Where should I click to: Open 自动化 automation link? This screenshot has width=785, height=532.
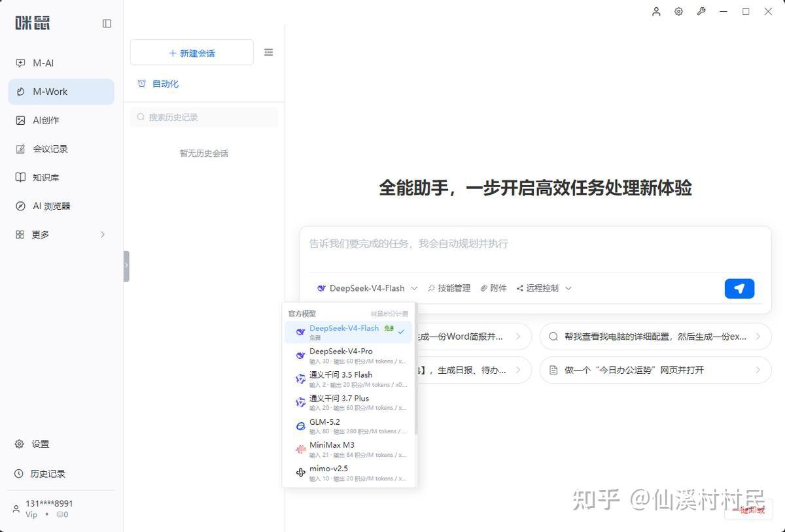pyautogui.click(x=166, y=84)
